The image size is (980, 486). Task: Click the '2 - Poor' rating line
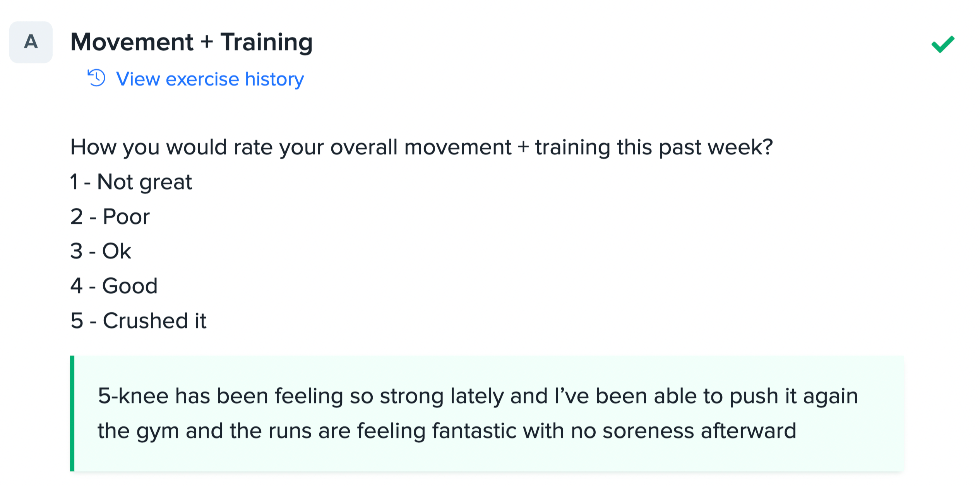tap(110, 216)
